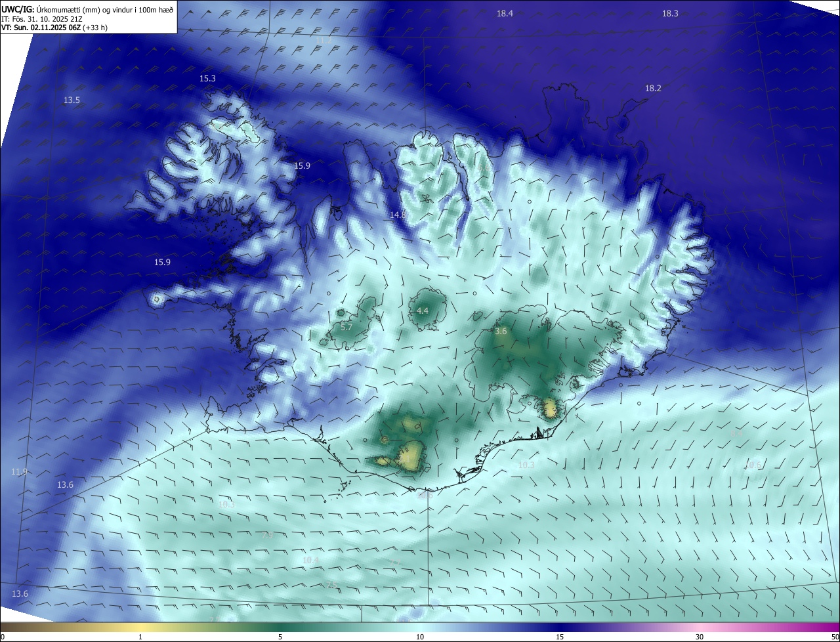Click the '0' tick on the color scale
This screenshot has width=840, height=642.
3,637
